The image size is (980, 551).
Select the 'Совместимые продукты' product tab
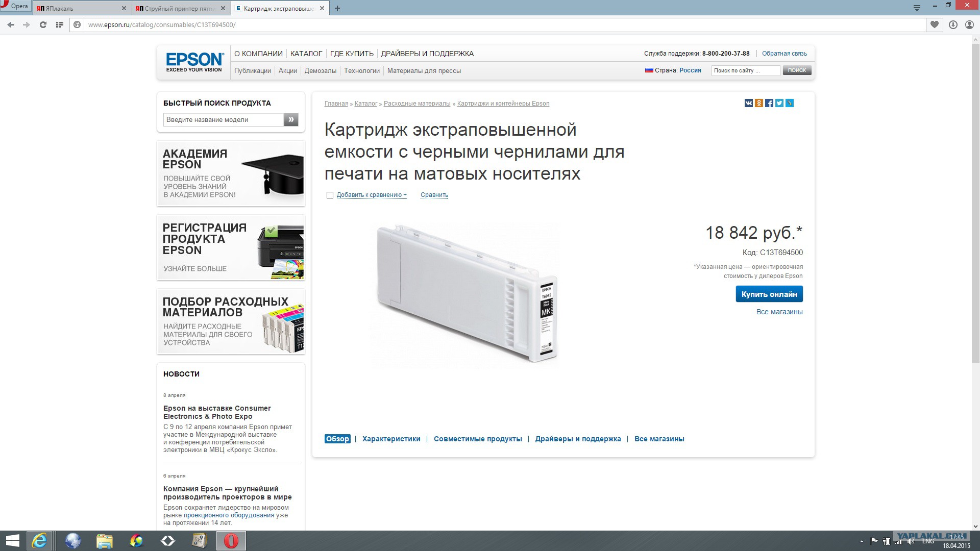click(x=478, y=439)
